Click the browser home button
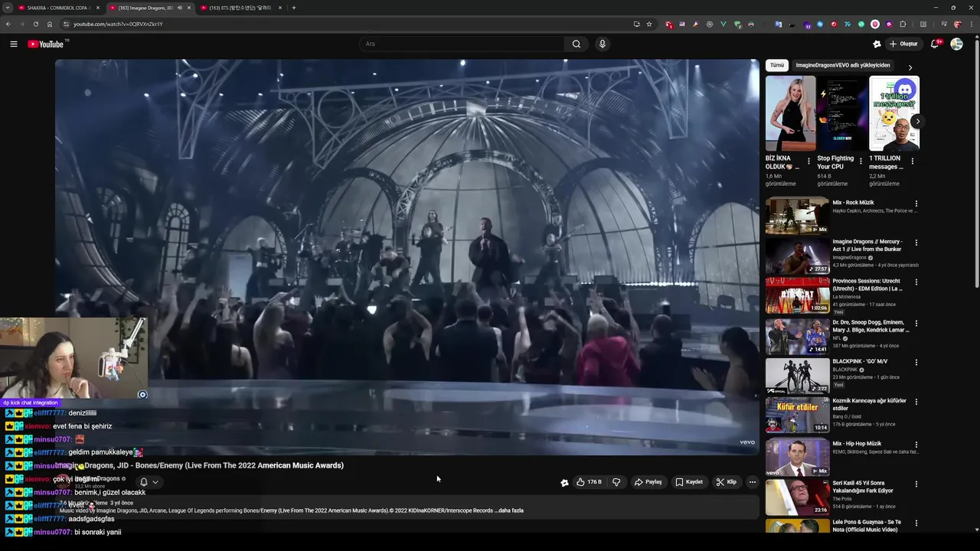Image resolution: width=980 pixels, height=551 pixels. pyautogui.click(x=50, y=24)
